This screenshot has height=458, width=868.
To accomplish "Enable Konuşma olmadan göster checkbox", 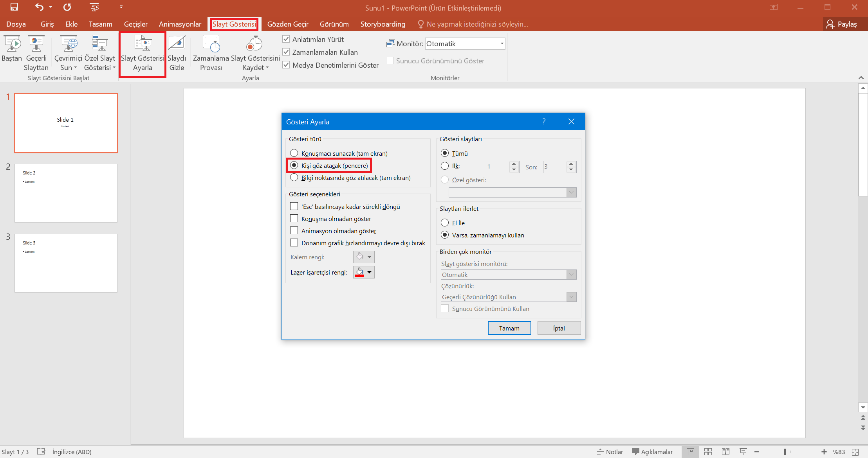I will (294, 218).
